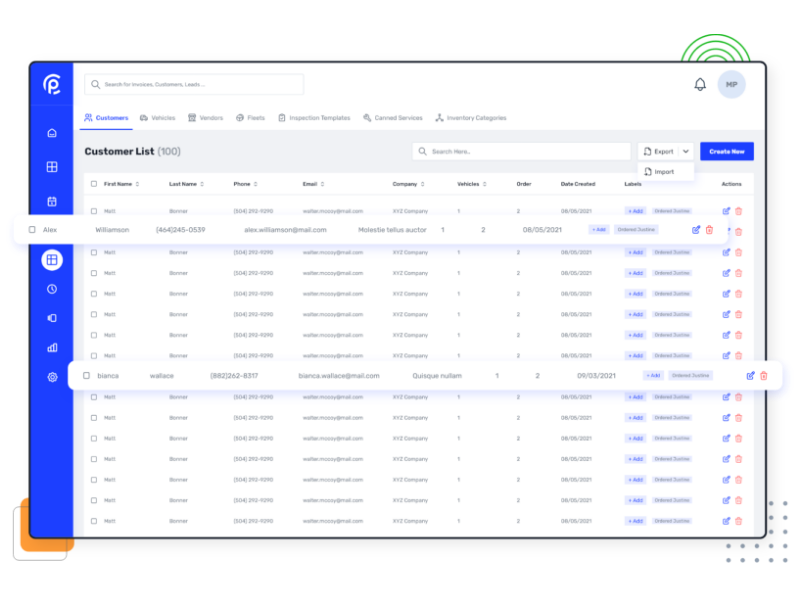This screenshot has width=800, height=600.
Task: Click the highlighted dashboard grid icon in sidebar
Action: point(51,259)
